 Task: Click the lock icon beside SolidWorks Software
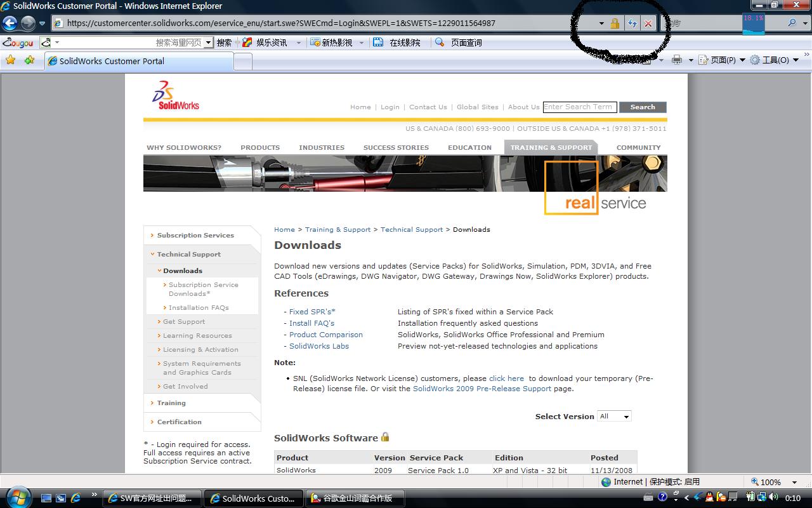pyautogui.click(x=384, y=437)
